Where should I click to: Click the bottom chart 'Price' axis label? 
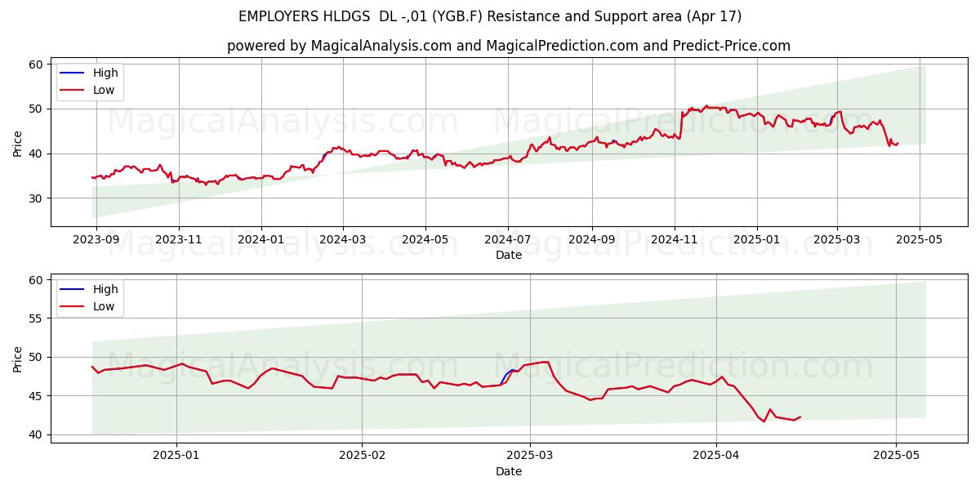(18, 359)
